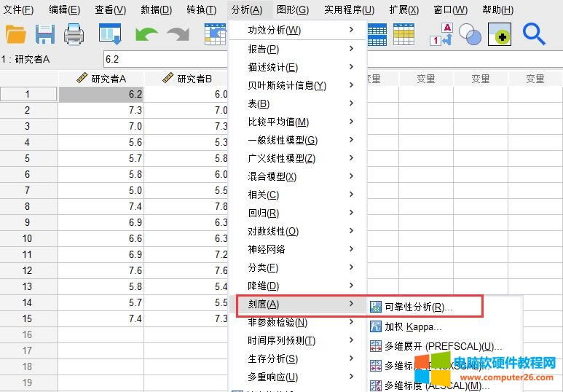This screenshot has width=563, height=392.
Task: Click the value labels icon
Action: coord(443,34)
